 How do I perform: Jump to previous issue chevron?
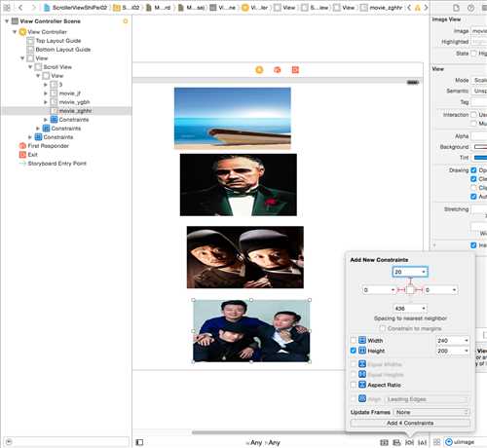[x=409, y=7]
